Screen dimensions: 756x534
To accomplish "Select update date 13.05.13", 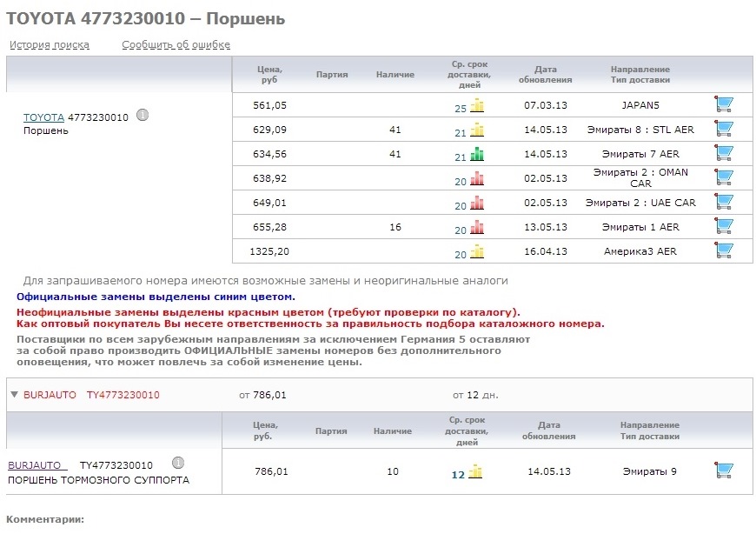I will click(546, 227).
